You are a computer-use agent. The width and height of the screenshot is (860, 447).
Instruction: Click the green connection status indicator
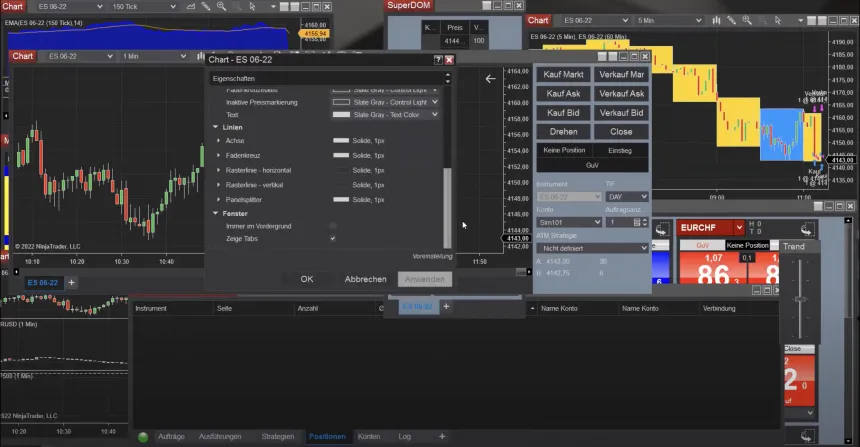[x=143, y=437]
